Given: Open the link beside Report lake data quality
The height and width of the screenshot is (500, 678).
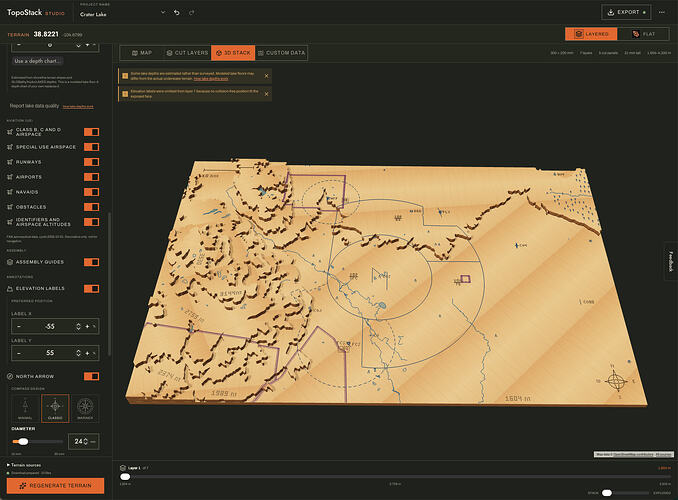Looking at the screenshot, I should point(78,106).
